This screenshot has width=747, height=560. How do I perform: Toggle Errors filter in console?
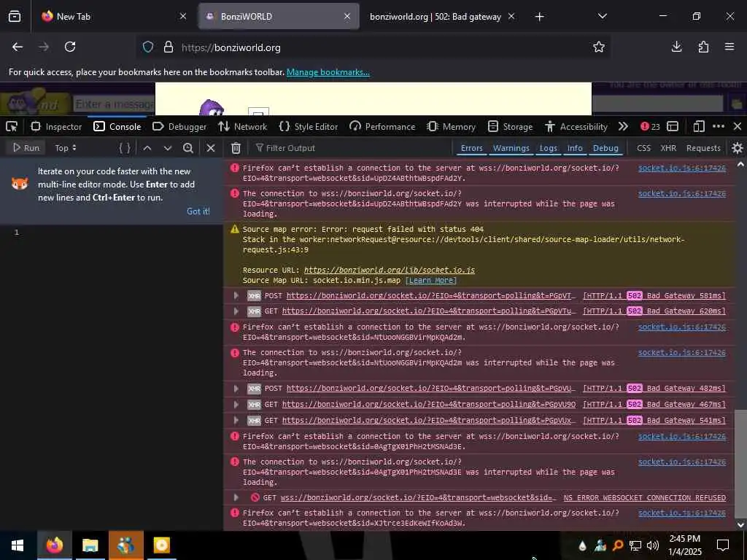pyautogui.click(x=472, y=148)
